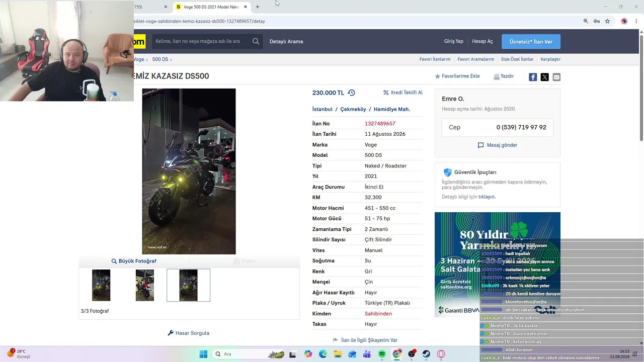Open the browser zoom magnifier icon
This screenshot has width=644, height=362.
pyautogui.click(x=586, y=21)
